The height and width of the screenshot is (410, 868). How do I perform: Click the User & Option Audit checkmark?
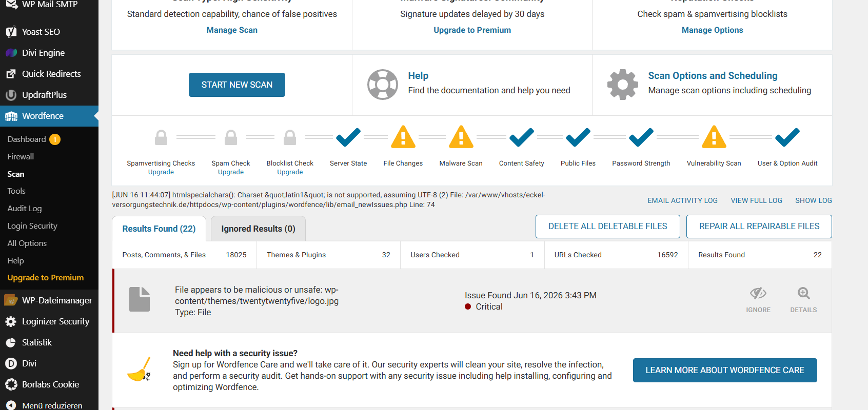[x=787, y=137]
